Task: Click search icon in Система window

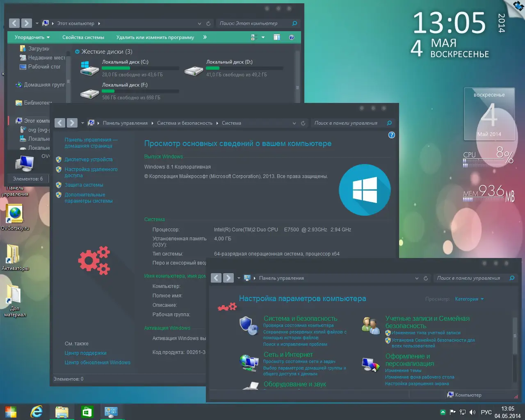Action: coord(389,123)
